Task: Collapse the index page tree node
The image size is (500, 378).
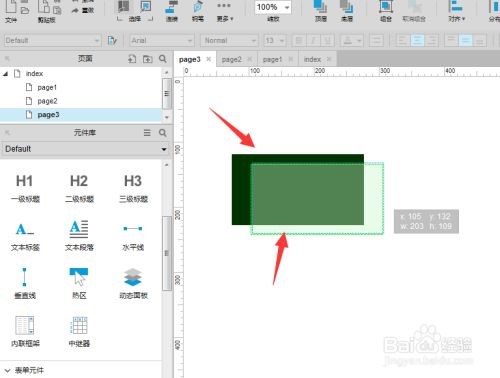Action: [5, 74]
